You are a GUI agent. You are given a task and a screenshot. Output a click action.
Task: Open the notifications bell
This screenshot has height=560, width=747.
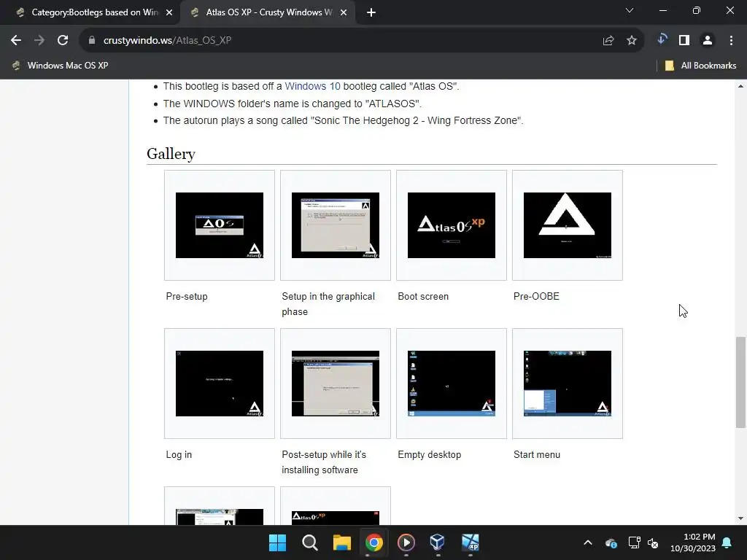click(727, 542)
